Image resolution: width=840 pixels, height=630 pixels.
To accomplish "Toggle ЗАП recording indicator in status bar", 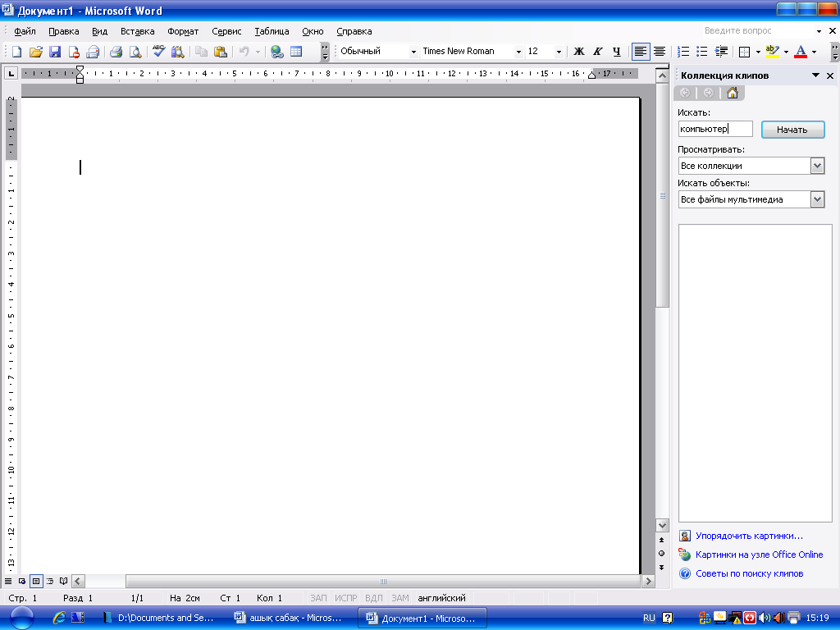I will [x=319, y=598].
